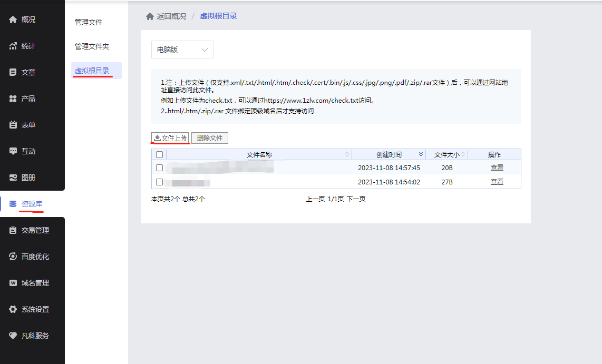The height and width of the screenshot is (364, 602).
Task: Click the database icon beside 资源库
Action: (x=13, y=204)
